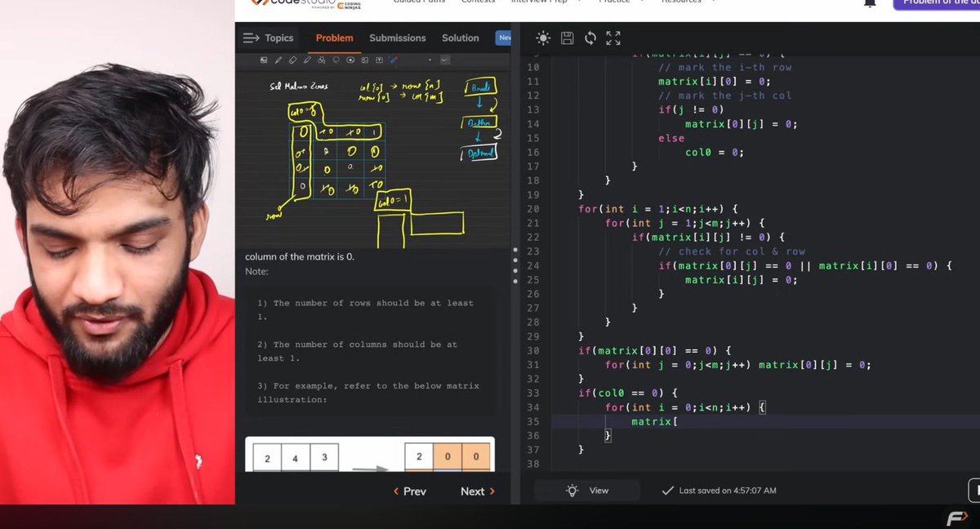The image size is (980, 529).
Task: Click the 'else' keyword on line 15
Action: tap(671, 138)
